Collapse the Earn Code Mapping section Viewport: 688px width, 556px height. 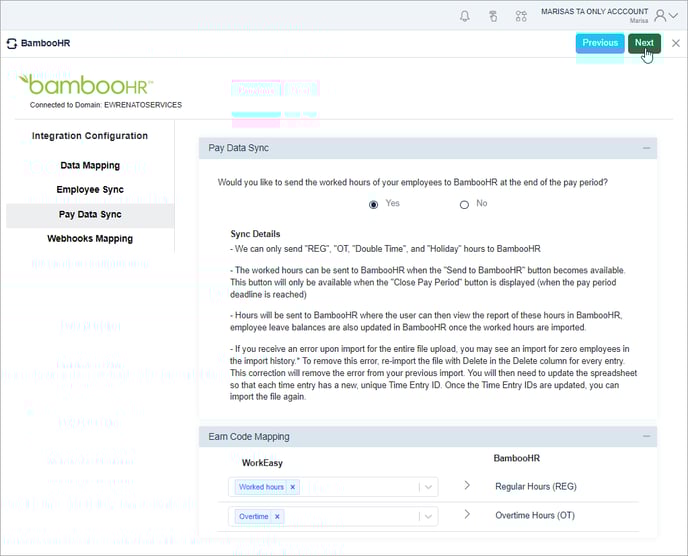646,436
